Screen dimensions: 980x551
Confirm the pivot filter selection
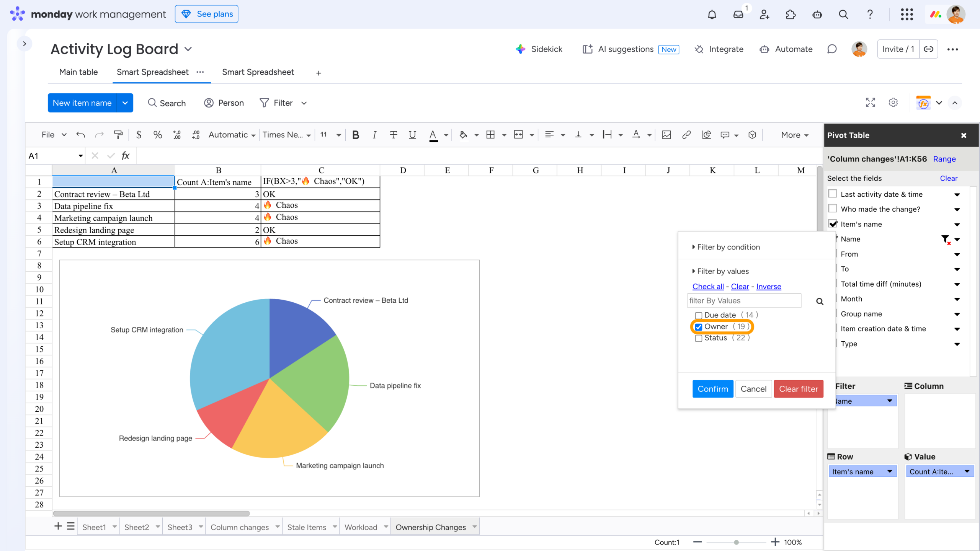pos(713,389)
